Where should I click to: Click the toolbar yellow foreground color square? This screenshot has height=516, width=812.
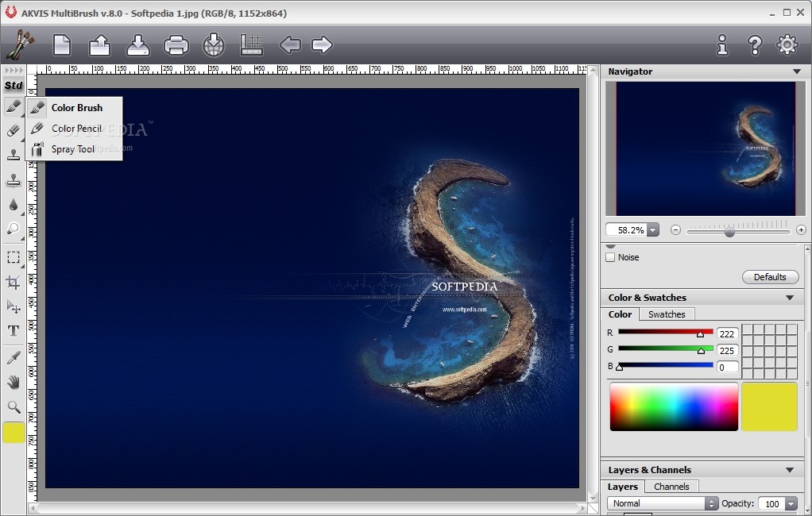click(x=14, y=433)
